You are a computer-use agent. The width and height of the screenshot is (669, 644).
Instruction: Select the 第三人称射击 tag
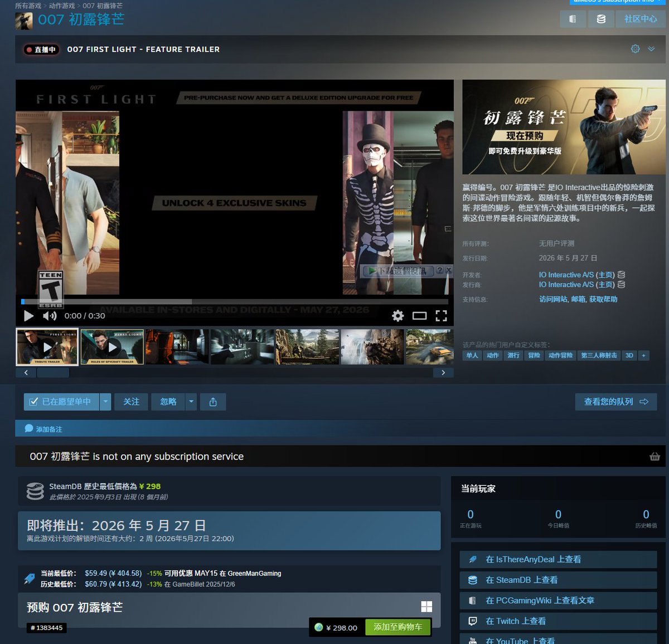coord(599,355)
